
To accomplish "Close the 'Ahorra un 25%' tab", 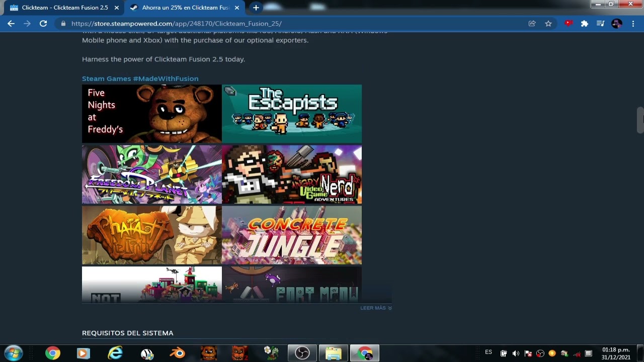I will tap(237, 8).
